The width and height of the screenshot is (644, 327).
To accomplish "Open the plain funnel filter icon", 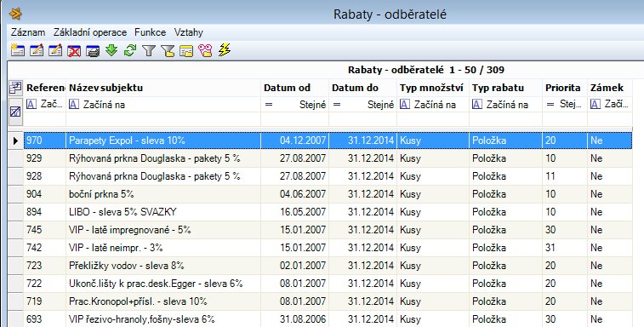I will tap(149, 50).
